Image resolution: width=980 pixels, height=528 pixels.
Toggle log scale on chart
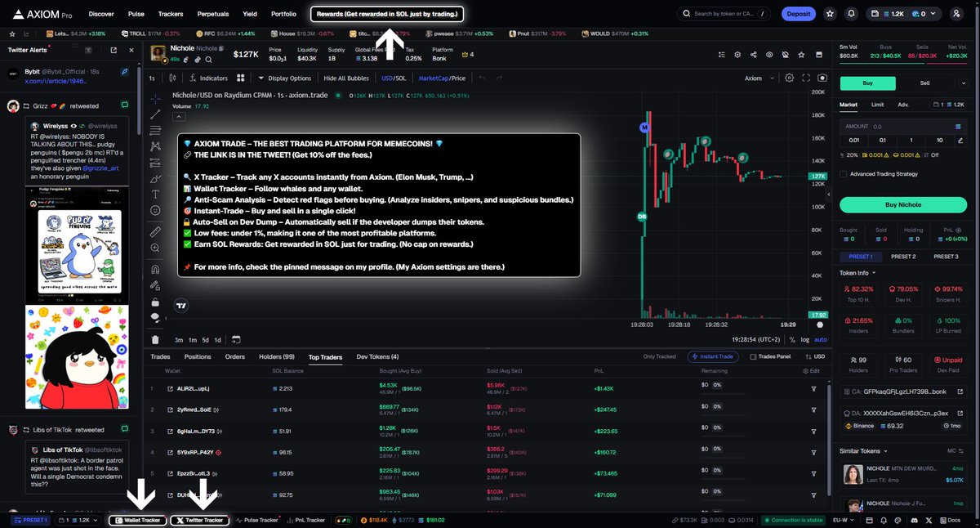coord(805,339)
